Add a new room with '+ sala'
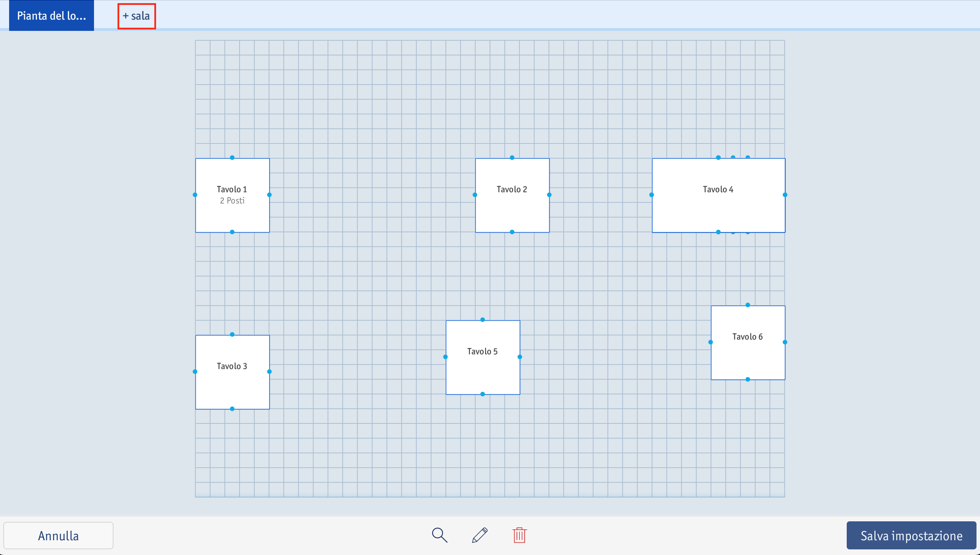Viewport: 980px width, 555px height. coord(136,16)
